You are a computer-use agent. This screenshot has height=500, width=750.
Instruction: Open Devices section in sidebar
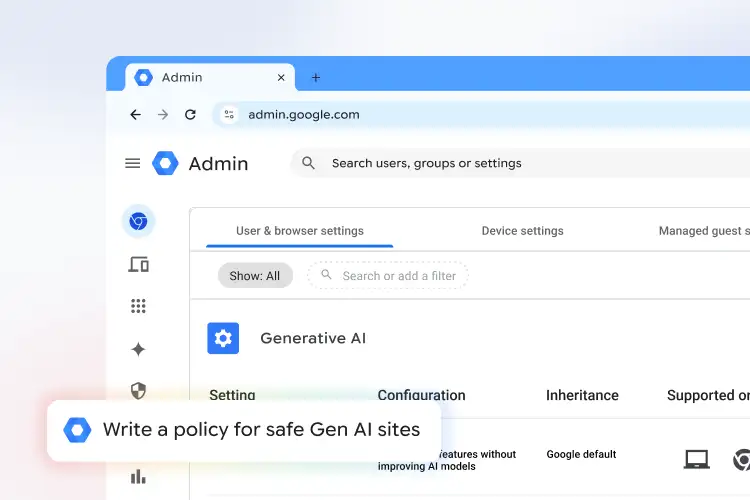coord(138,264)
